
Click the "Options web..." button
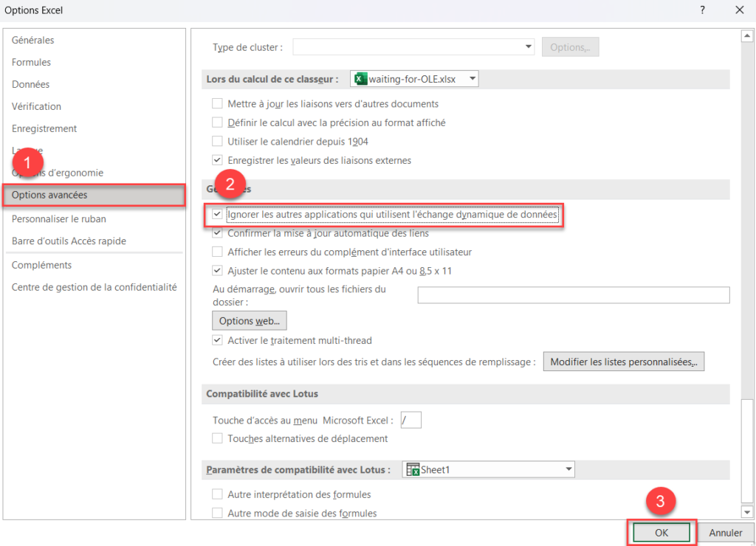click(250, 320)
